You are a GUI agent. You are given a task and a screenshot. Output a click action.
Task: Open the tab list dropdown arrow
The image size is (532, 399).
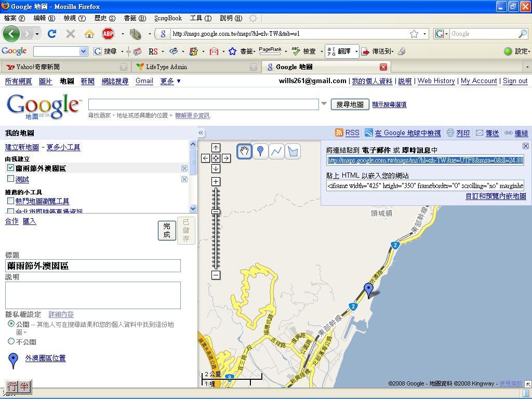click(x=527, y=67)
